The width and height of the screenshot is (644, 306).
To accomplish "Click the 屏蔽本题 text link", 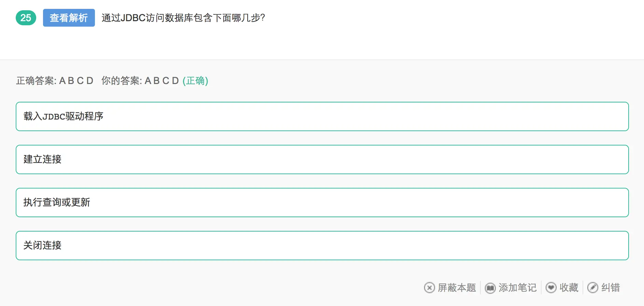I will coord(457,288).
